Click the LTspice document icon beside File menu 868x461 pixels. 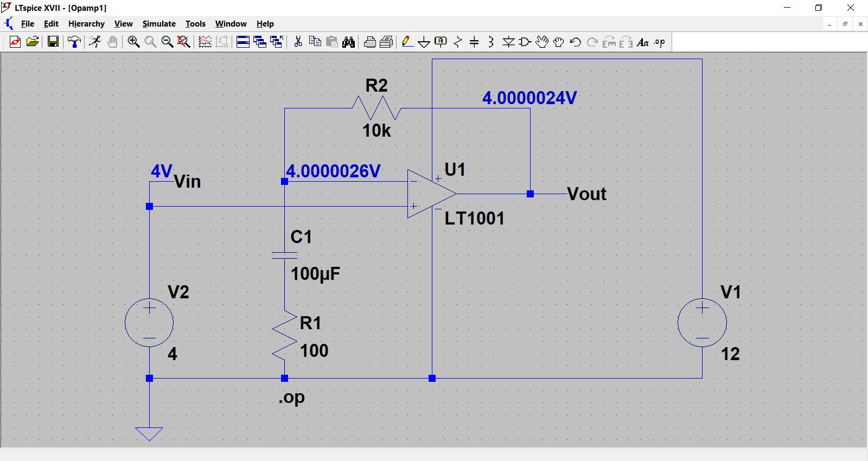coord(9,24)
